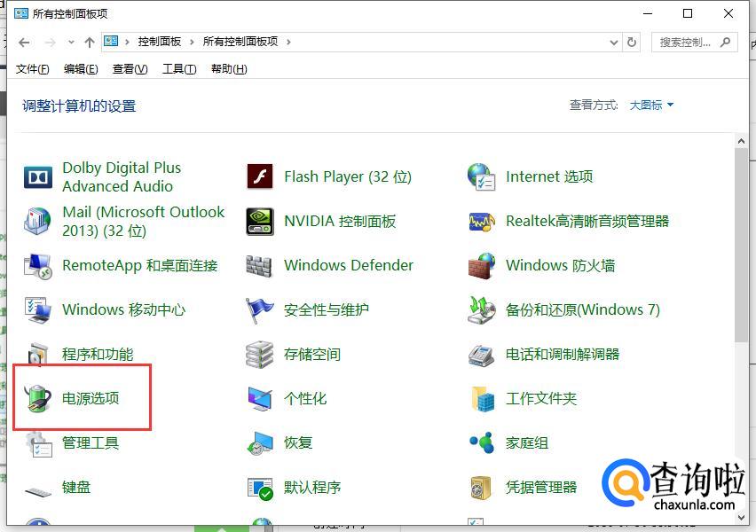Click the Windows Defender wall icon
The image size is (756, 532).
coord(259,265)
